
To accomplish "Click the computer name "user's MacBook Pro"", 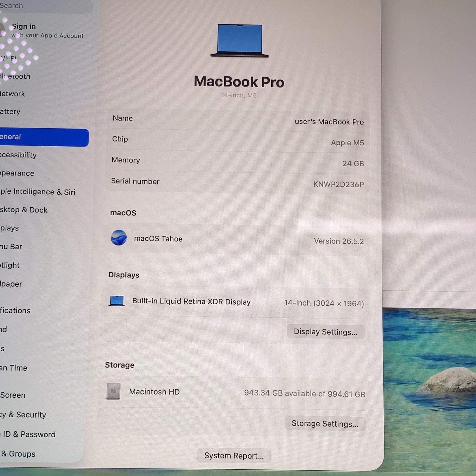I will 329,122.
